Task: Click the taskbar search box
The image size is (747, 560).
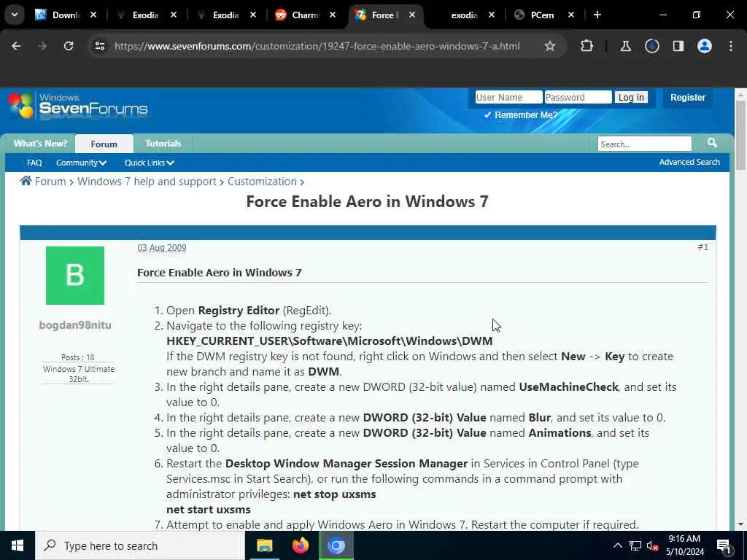Action: point(140,545)
